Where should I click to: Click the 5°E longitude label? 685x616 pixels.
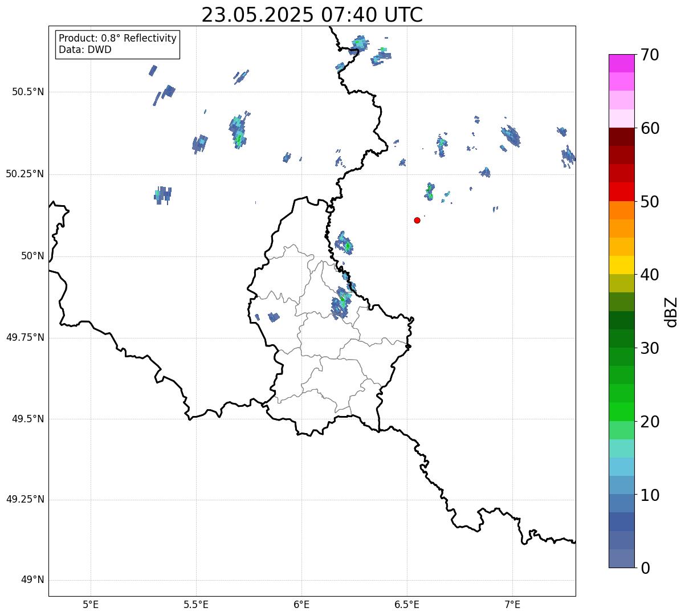point(91,604)
